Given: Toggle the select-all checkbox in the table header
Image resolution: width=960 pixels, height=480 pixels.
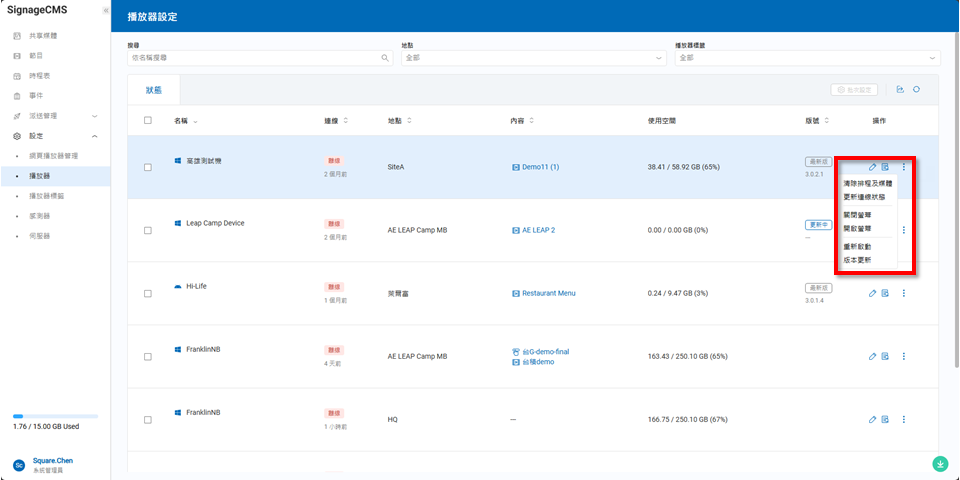Looking at the screenshot, I should point(148,120).
